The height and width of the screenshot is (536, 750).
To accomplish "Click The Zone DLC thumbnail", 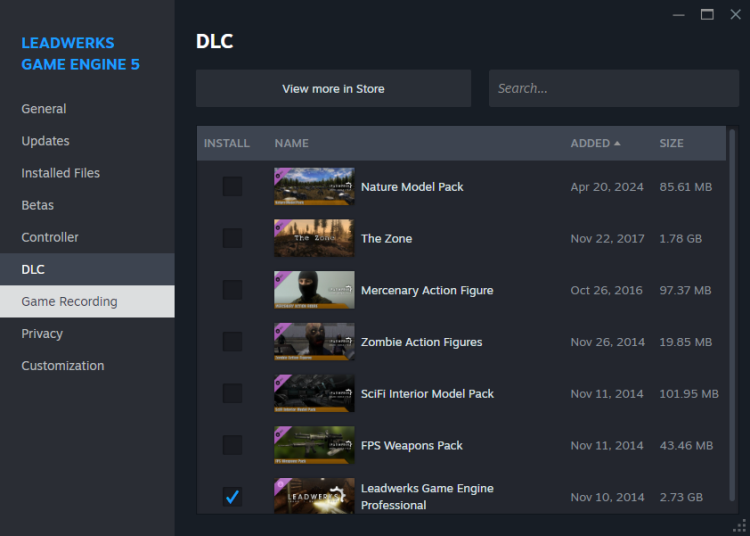I will (x=314, y=239).
